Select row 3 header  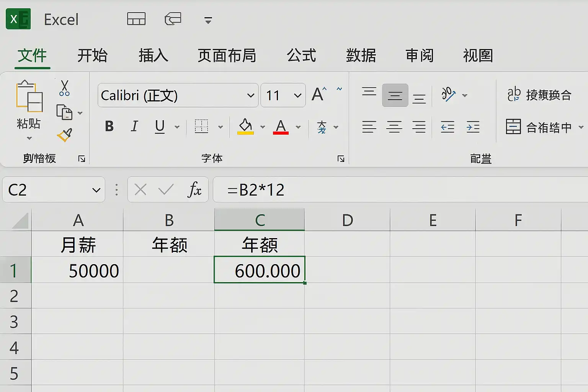15,322
